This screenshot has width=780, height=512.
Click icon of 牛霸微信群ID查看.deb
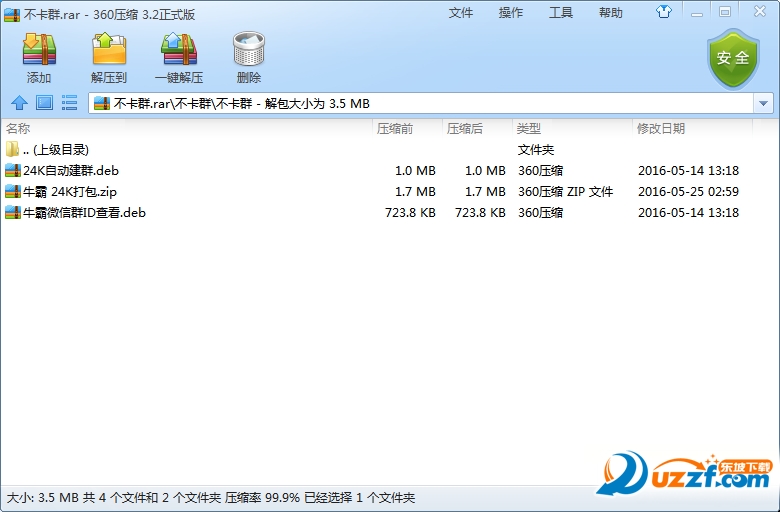click(x=13, y=212)
